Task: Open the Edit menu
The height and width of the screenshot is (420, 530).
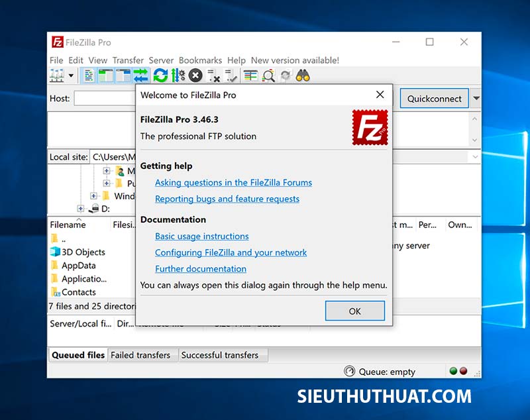Action: pyautogui.click(x=76, y=60)
